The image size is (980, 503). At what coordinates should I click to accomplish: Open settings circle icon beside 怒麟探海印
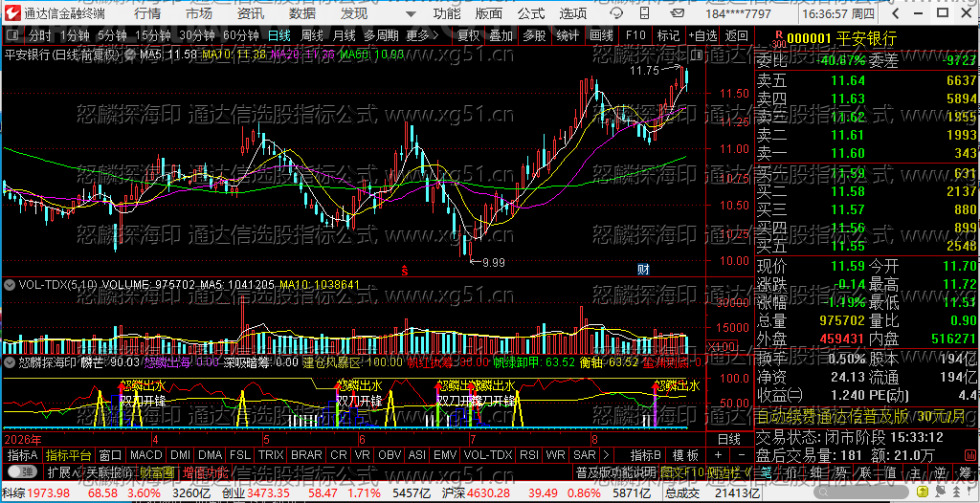click(9, 361)
